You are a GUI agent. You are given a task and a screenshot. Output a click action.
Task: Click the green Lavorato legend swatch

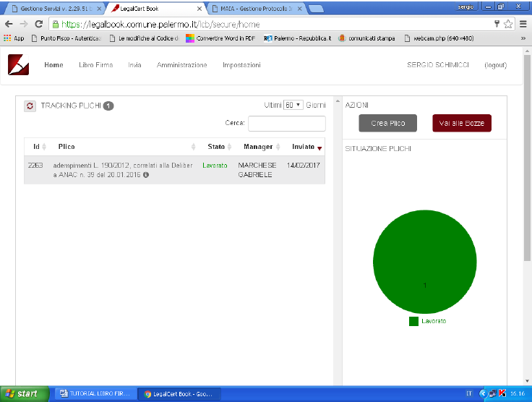tap(413, 321)
